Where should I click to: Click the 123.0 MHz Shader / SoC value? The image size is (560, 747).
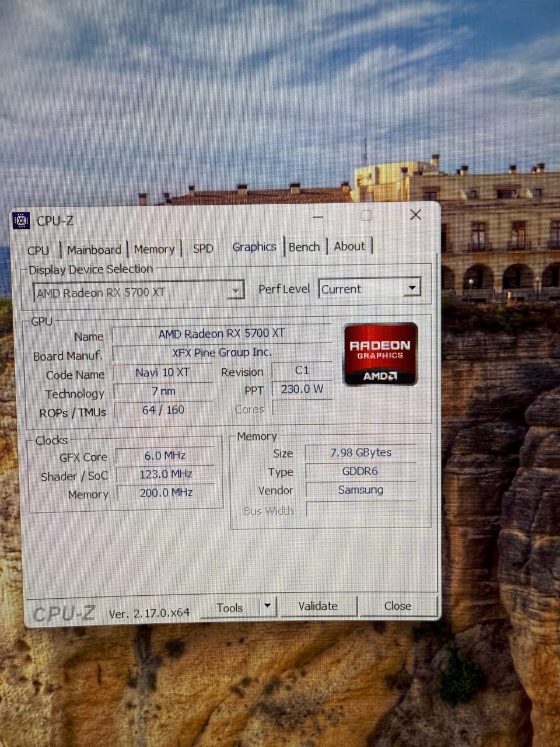(166, 474)
